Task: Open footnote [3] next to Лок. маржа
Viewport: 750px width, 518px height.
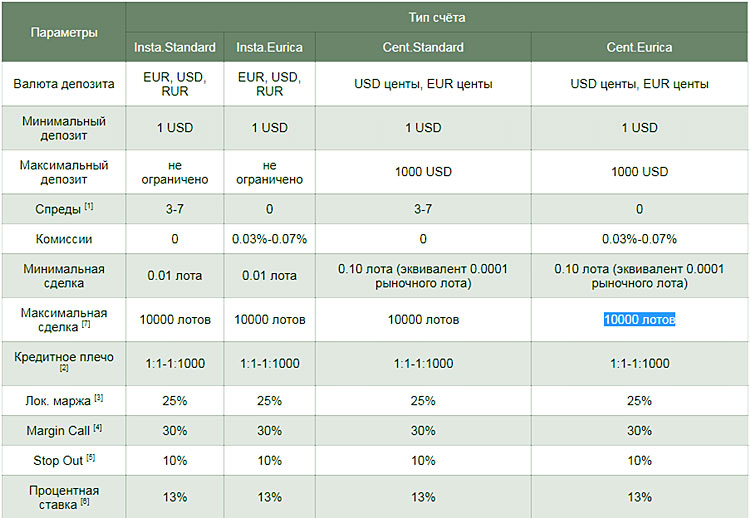Action: click(99, 399)
